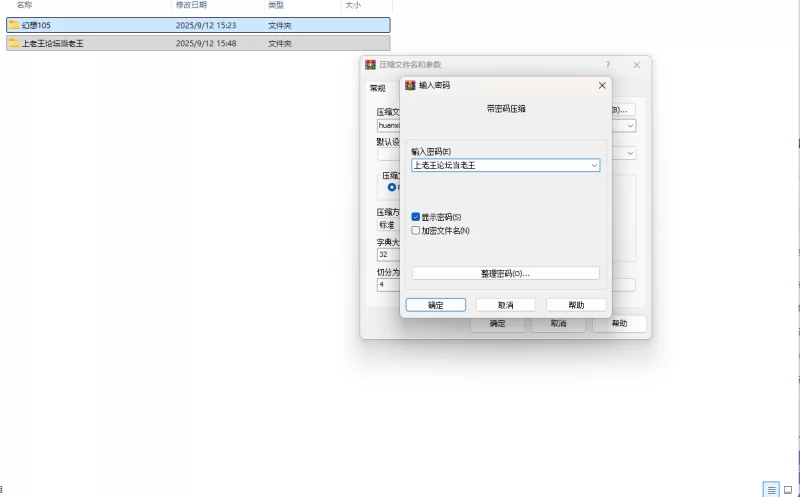Viewport: 800px width, 497px height.
Task: Click the split volume field showing 4
Action: tap(389, 285)
